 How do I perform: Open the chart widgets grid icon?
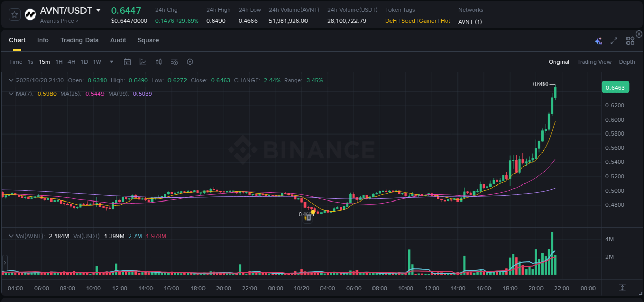pos(630,40)
